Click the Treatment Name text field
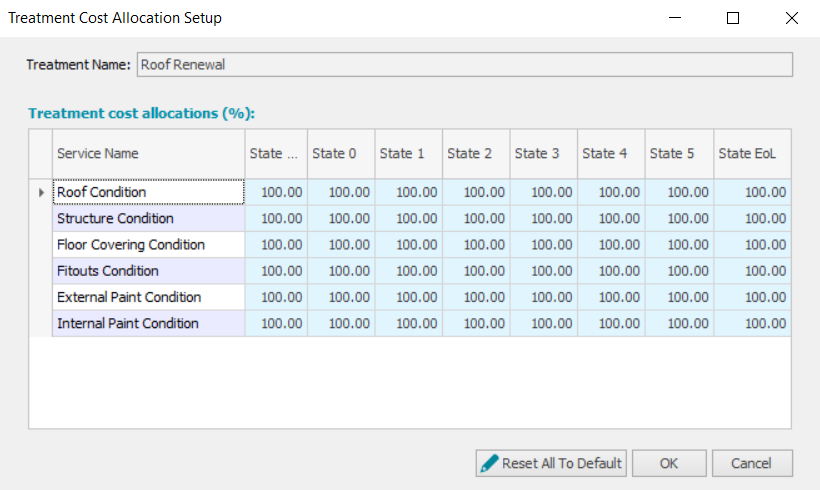This screenshot has height=490, width=820. pyautogui.click(x=464, y=65)
